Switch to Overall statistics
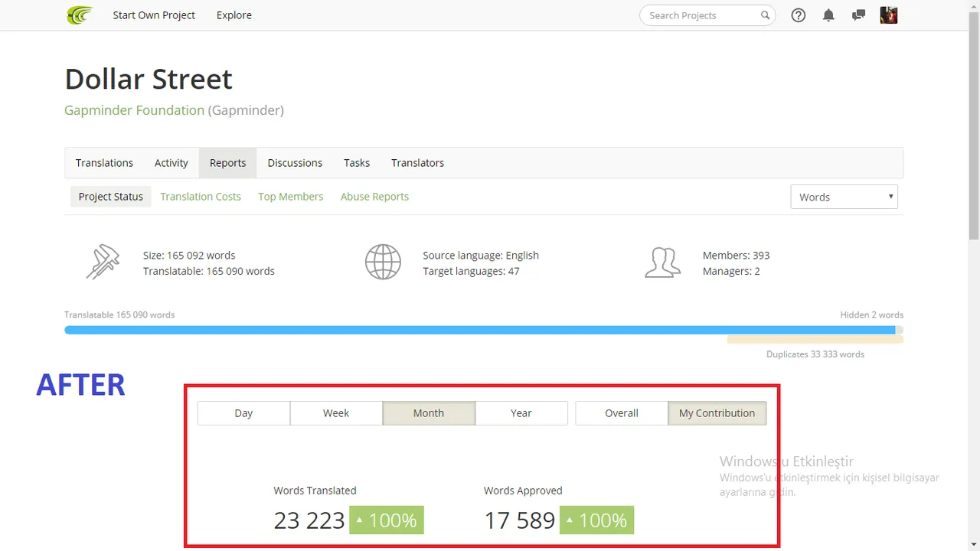This screenshot has height=551, width=980. click(x=622, y=413)
